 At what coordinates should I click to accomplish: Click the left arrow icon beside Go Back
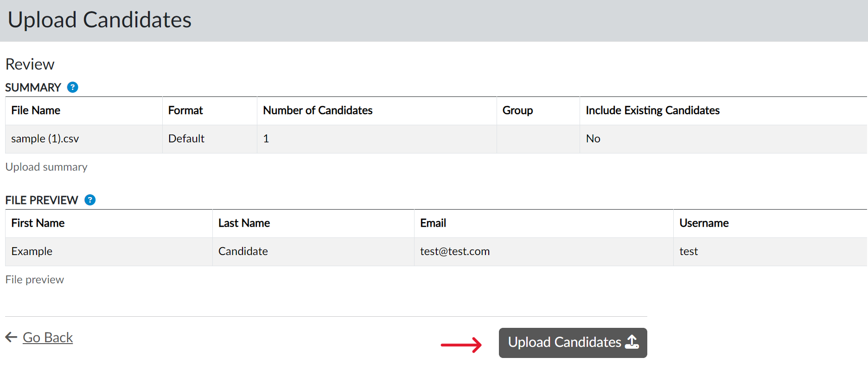tap(11, 337)
